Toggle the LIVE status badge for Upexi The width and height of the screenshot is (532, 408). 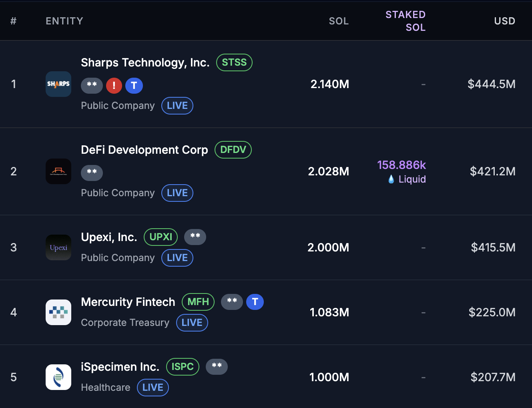[177, 258]
